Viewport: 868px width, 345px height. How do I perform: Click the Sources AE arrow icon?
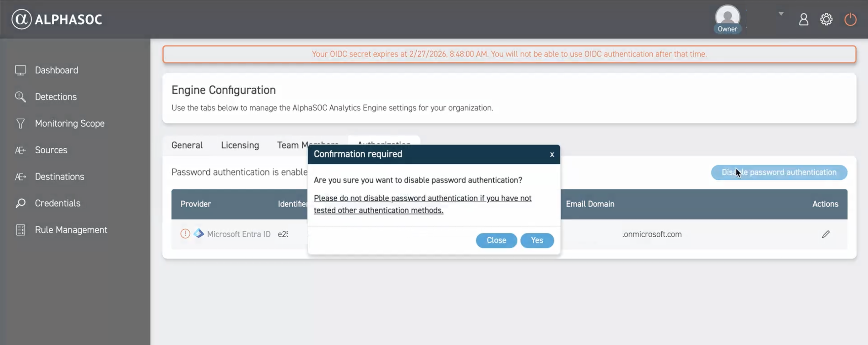point(20,150)
